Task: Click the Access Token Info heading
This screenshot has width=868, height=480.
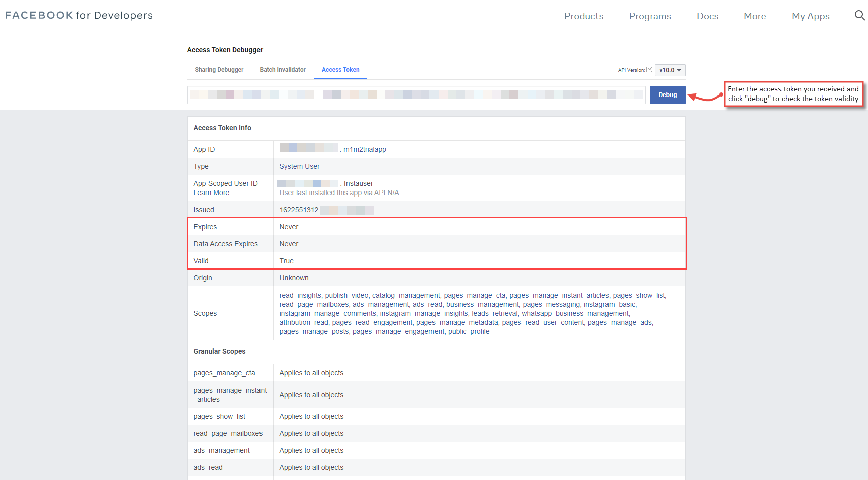Action: coord(222,128)
